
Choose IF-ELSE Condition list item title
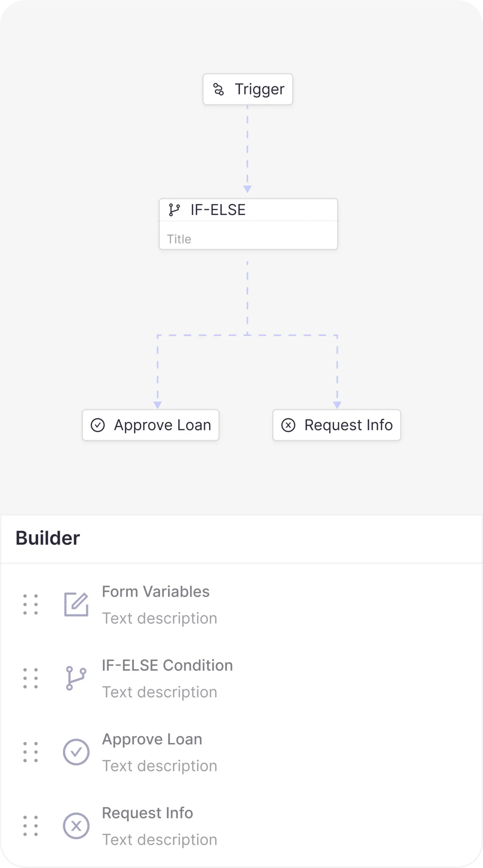167,665
